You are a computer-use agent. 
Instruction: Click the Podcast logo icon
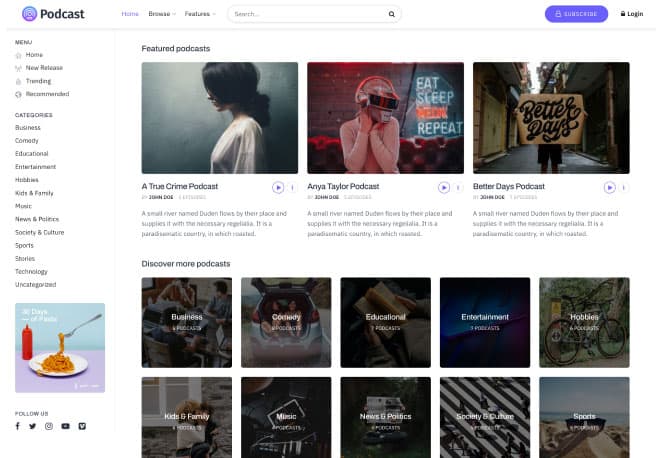(x=29, y=14)
